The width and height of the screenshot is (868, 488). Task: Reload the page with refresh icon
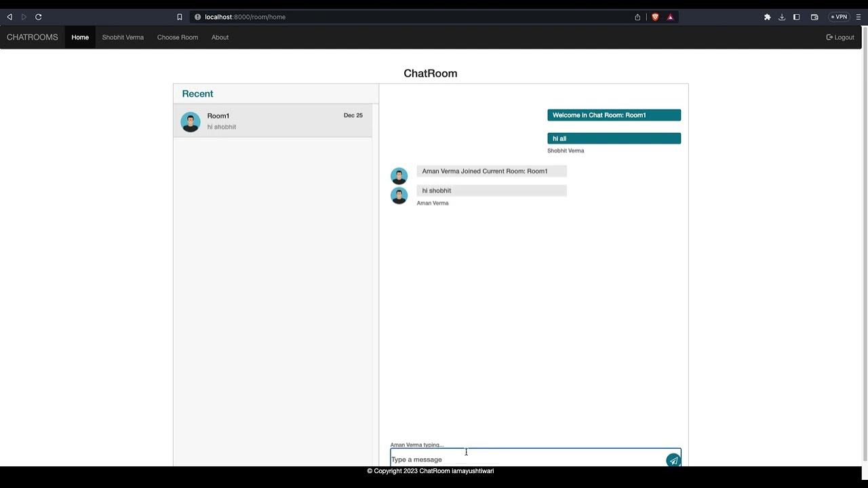38,17
